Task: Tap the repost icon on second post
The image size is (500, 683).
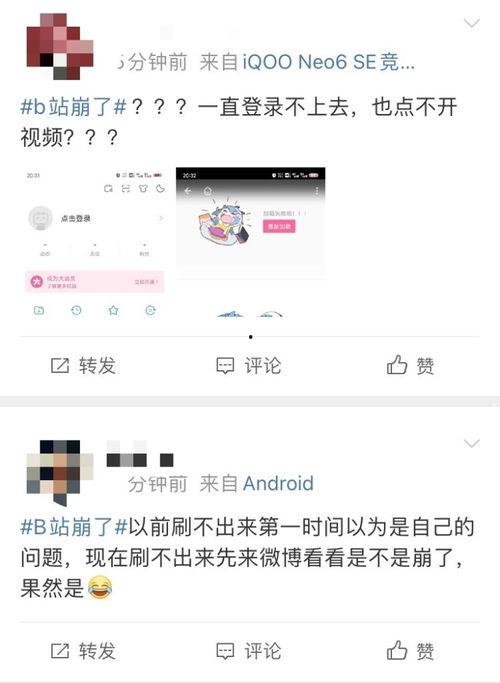Action: click(60, 651)
